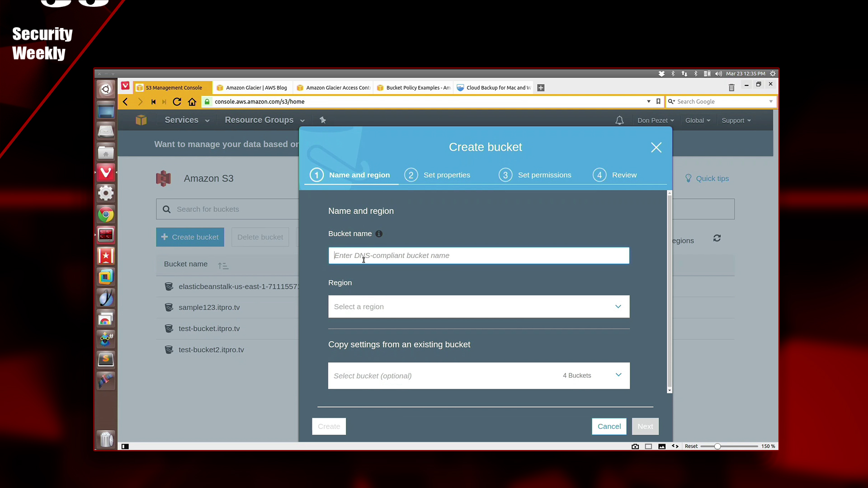Screen dimensions: 868x488
Task: Click the address bar bookmark icon
Action: coord(658,101)
